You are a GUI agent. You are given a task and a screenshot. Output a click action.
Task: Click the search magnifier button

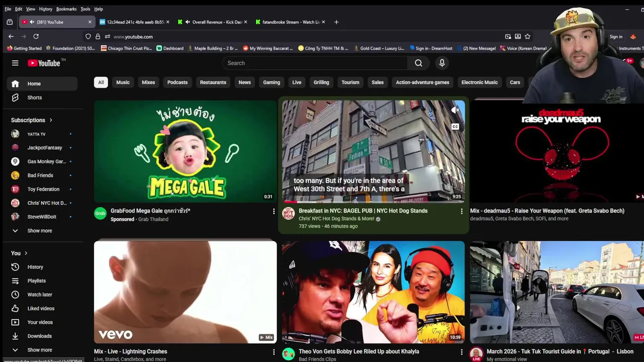419,63
